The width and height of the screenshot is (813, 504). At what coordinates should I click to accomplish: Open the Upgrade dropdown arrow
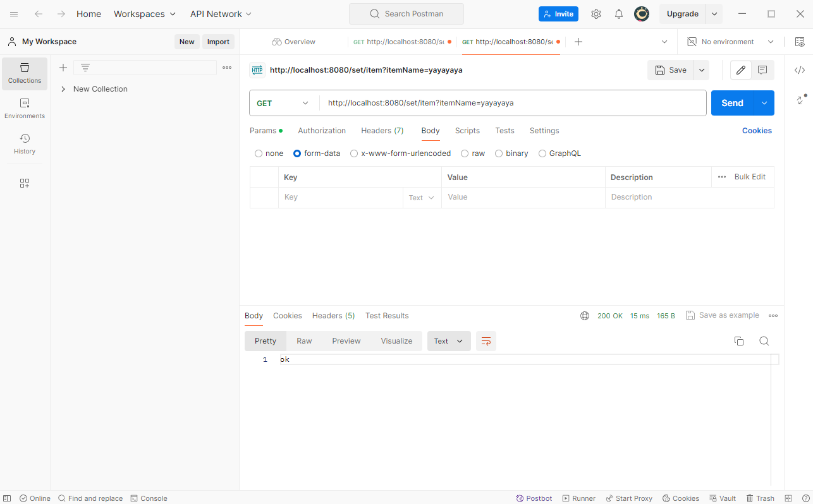click(x=714, y=14)
